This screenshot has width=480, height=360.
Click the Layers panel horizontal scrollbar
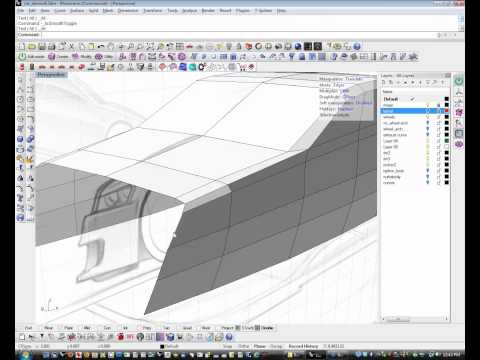(x=415, y=319)
